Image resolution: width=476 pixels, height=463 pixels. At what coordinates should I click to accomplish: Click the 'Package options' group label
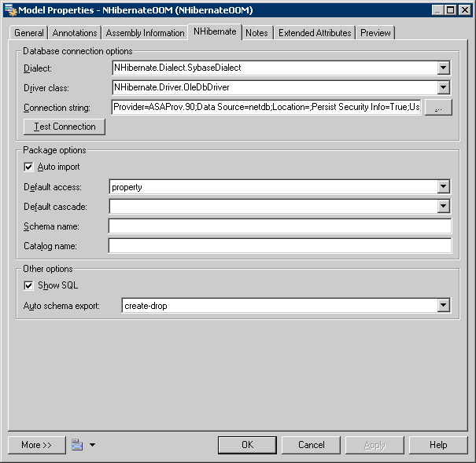[54, 150]
